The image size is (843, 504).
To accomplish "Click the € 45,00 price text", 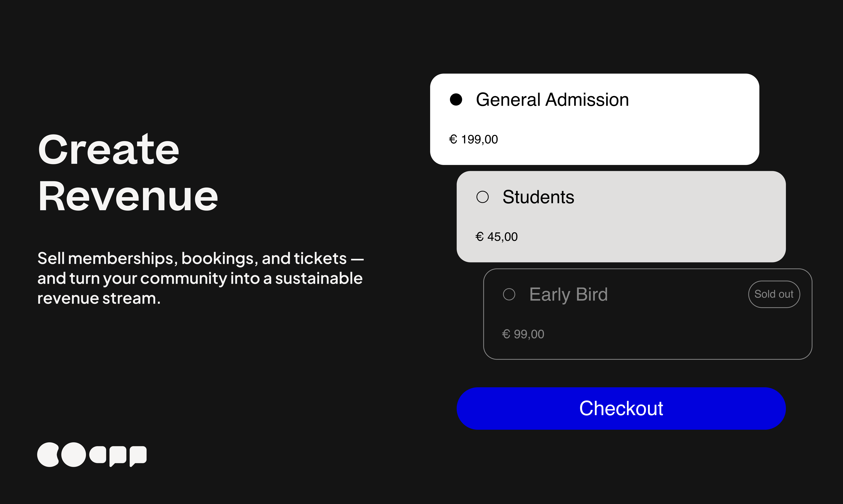I will click(x=496, y=237).
